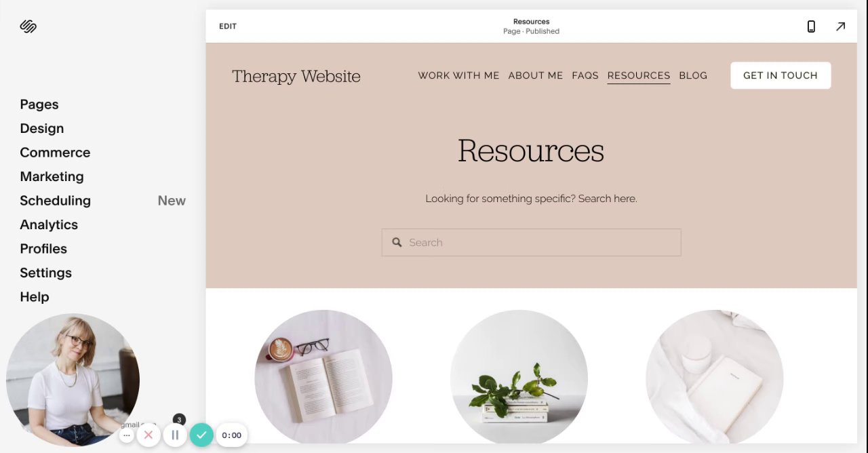The image size is (868, 453).
Task: Cancel recording with the X icon
Action: point(149,435)
